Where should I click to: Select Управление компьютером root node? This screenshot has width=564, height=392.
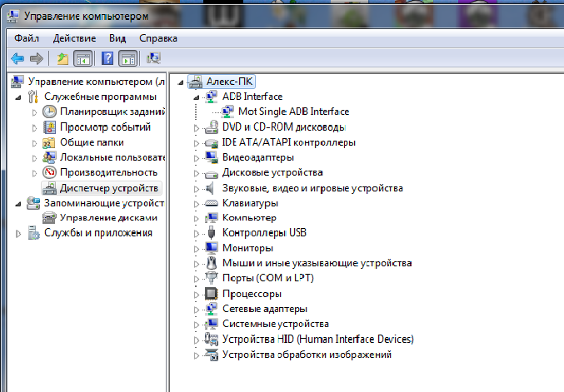[96, 82]
